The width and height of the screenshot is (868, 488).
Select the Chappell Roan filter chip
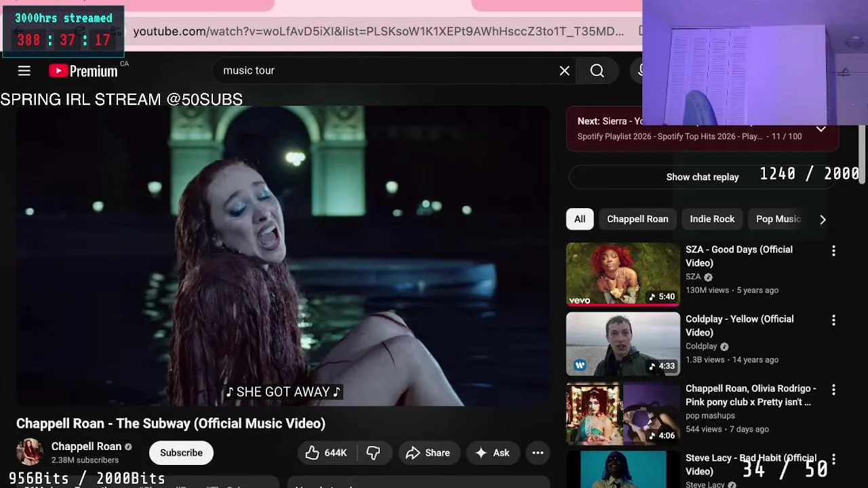(637, 219)
